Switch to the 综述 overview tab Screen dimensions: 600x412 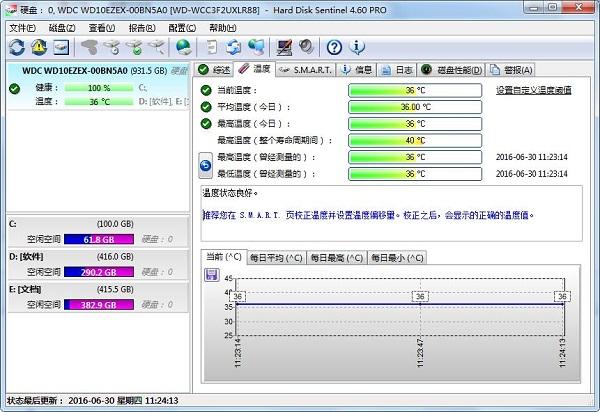(x=214, y=70)
